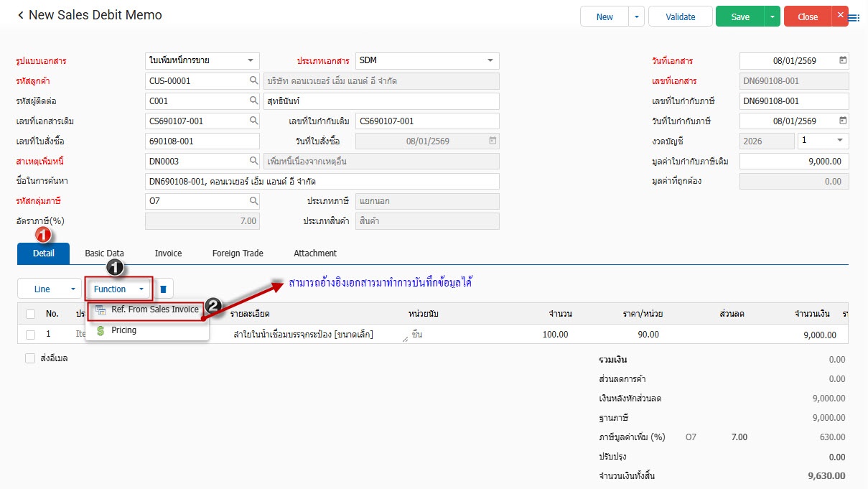Image resolution: width=868 pixels, height=489 pixels.
Task: Click the search icon in tax group O7 field
Action: point(253,201)
